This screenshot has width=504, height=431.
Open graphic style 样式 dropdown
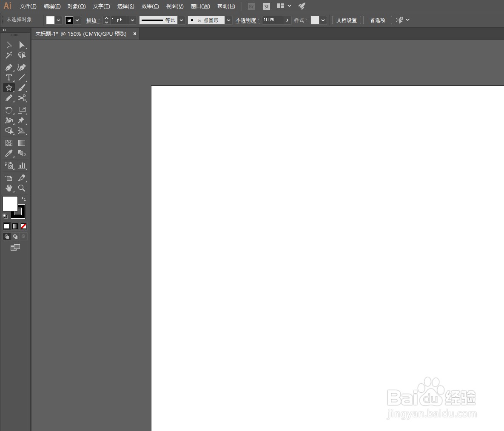pos(323,20)
